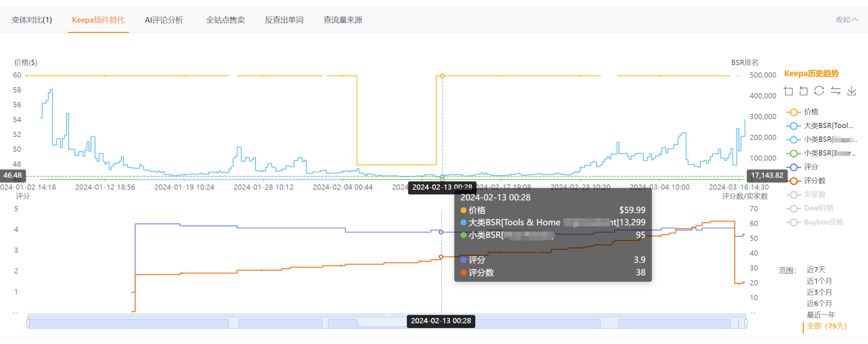Click the highlighted price point at 2024-02-13
Screen dimensions: 868x344
[442, 76]
